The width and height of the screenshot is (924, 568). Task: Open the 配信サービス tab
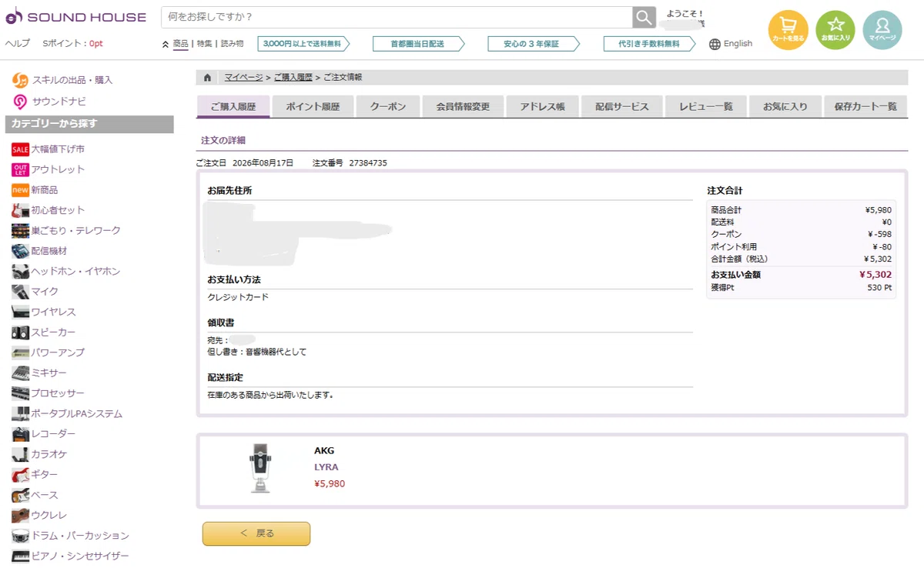(621, 106)
